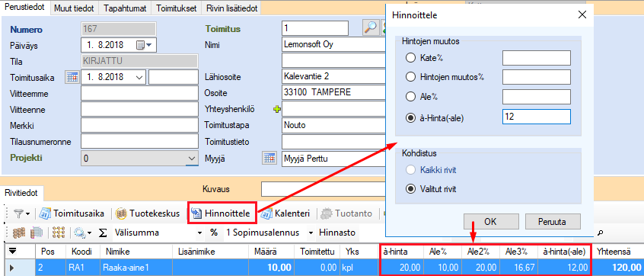Click the Hinnasto button

coord(337,233)
